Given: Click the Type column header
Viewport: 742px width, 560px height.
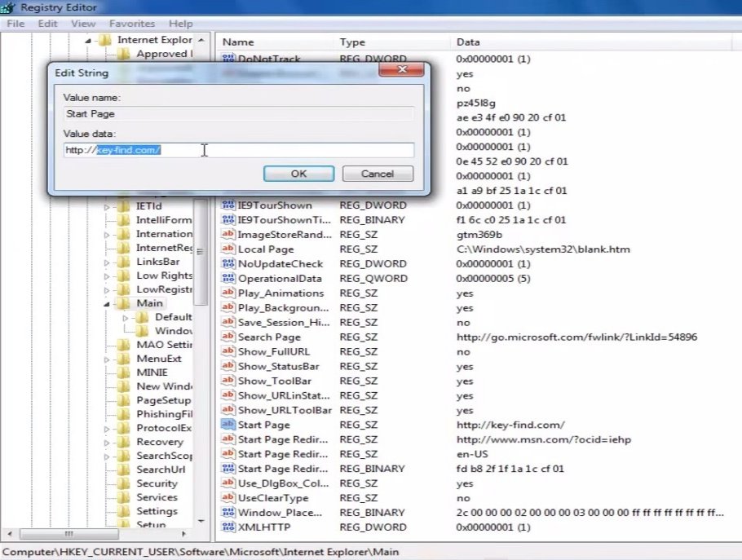Looking at the screenshot, I should (x=352, y=42).
